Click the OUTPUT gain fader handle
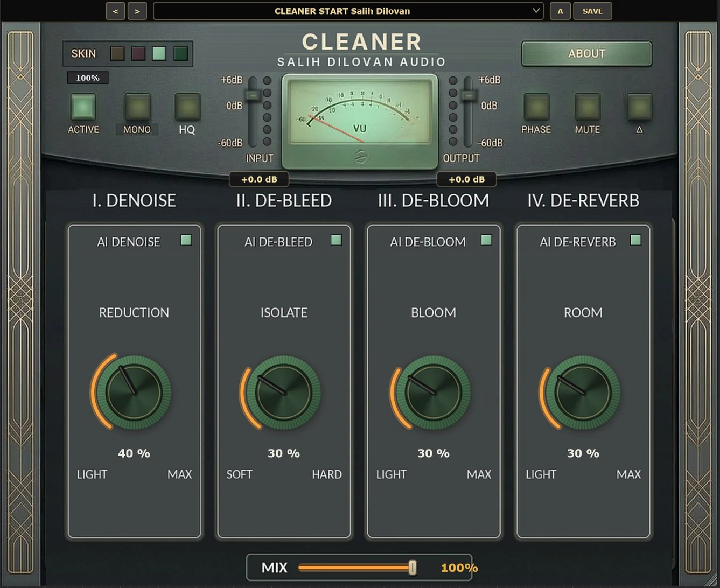This screenshot has height=588, width=720. click(469, 95)
